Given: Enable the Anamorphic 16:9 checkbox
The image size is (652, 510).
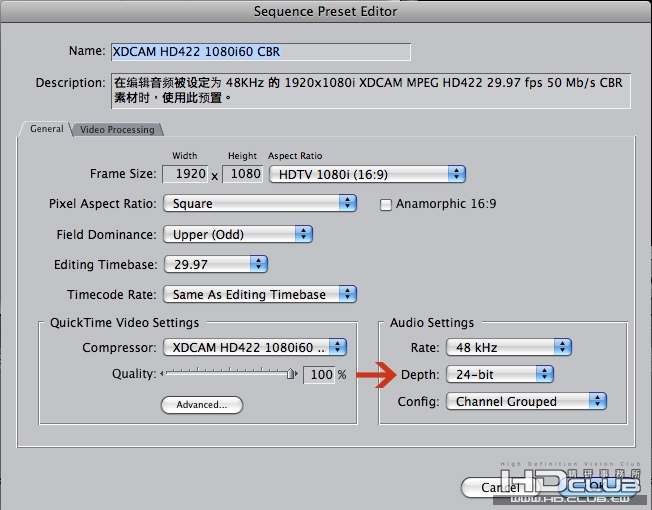Looking at the screenshot, I should (x=385, y=205).
